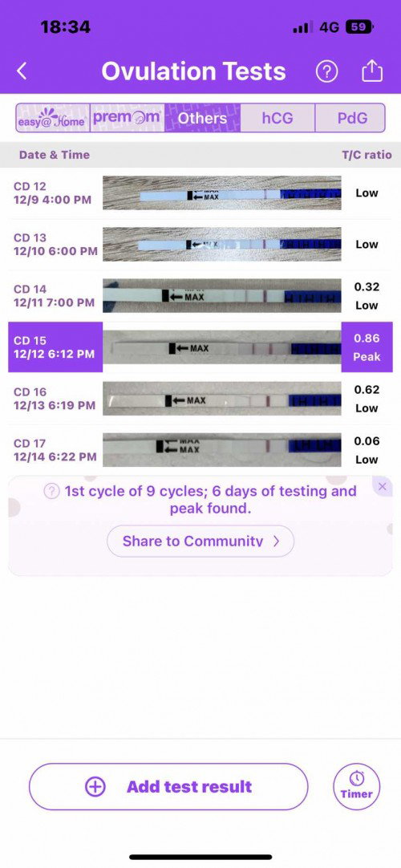This screenshot has width=401, height=868.
Task: Select the Others test tab
Action: (x=202, y=118)
